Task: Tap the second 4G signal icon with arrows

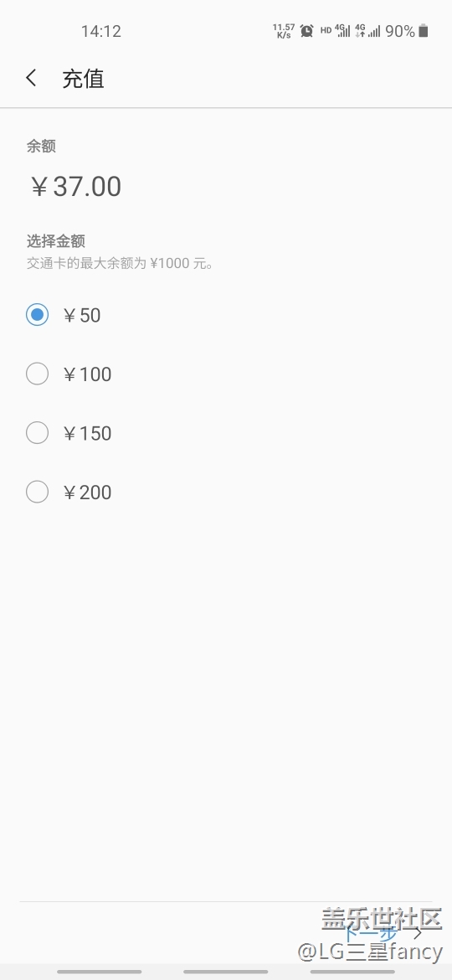Action: [367, 31]
